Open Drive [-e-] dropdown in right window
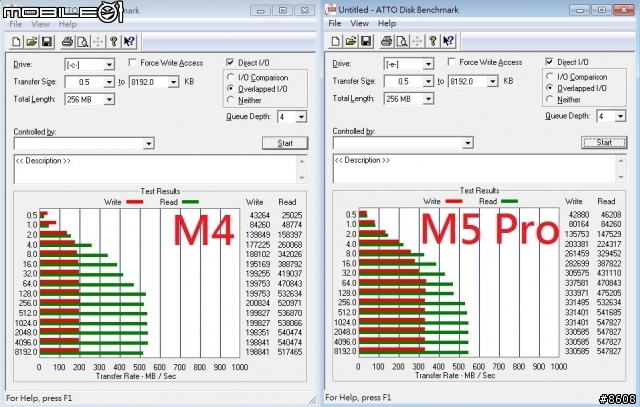 click(x=428, y=64)
